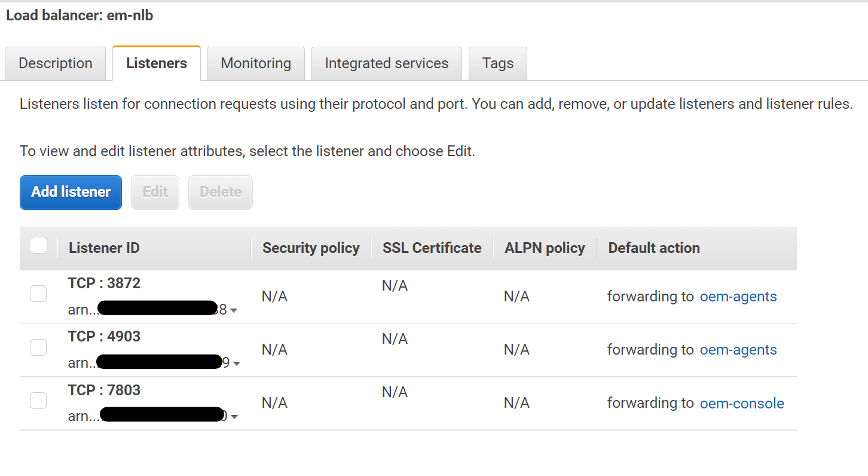
Task: Expand ARN dropdown arrow for TCP : 7803
Action: 234,417
